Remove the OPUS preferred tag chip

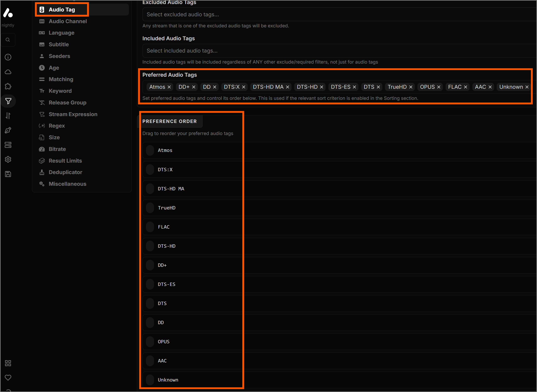[x=439, y=87]
